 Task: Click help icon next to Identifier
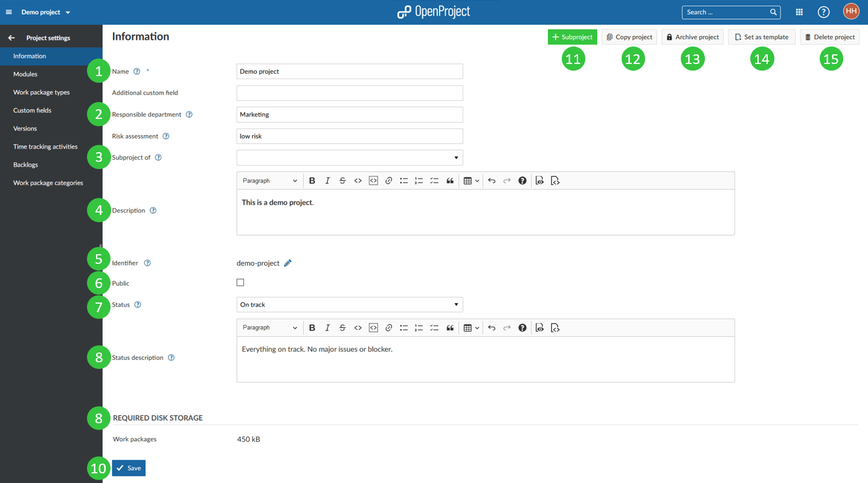[x=147, y=263]
